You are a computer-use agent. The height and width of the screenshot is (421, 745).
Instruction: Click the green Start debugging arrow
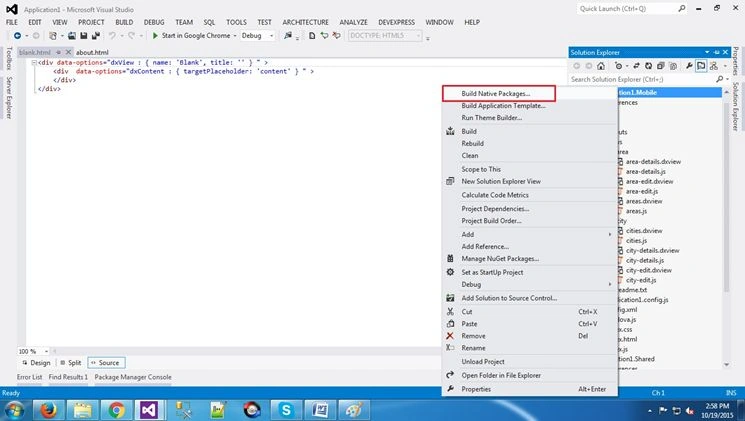click(155, 36)
